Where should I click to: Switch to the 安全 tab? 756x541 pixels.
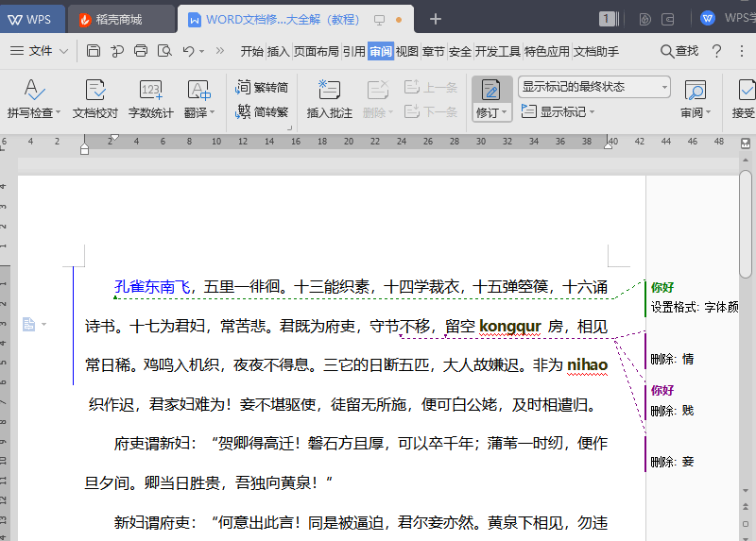coord(460,51)
